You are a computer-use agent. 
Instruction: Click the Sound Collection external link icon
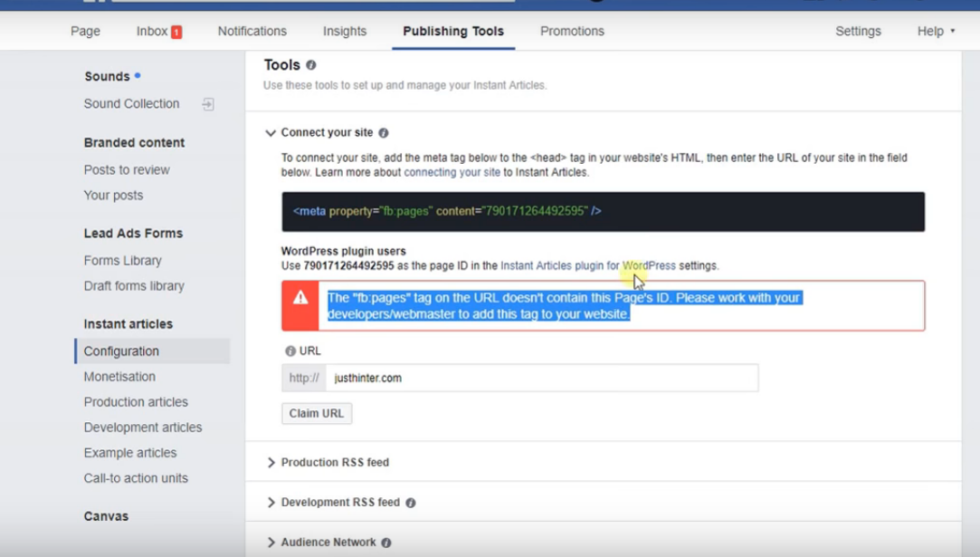(208, 104)
